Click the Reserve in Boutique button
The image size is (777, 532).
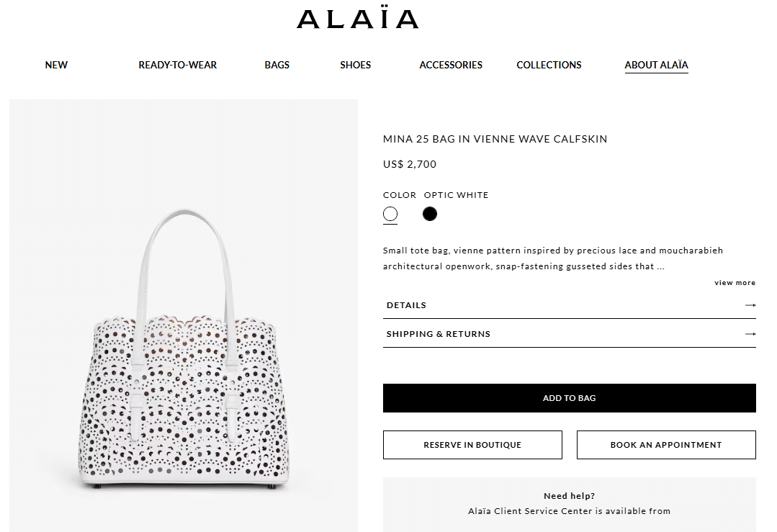point(472,445)
